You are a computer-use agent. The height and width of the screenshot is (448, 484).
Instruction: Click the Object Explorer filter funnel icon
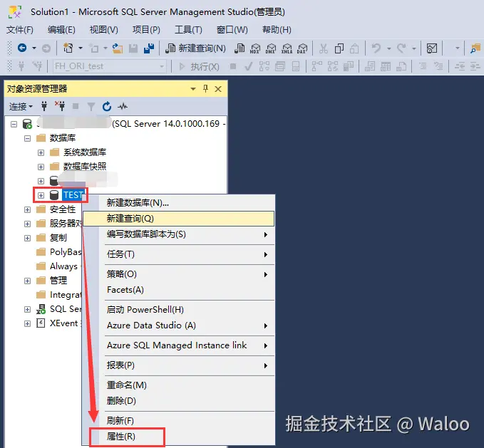coord(91,107)
